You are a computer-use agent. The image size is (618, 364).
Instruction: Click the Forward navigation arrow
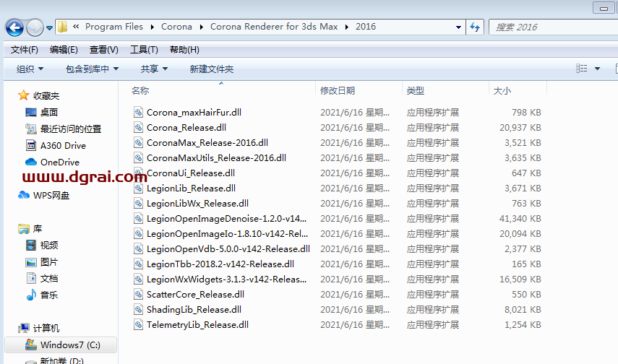tap(35, 27)
